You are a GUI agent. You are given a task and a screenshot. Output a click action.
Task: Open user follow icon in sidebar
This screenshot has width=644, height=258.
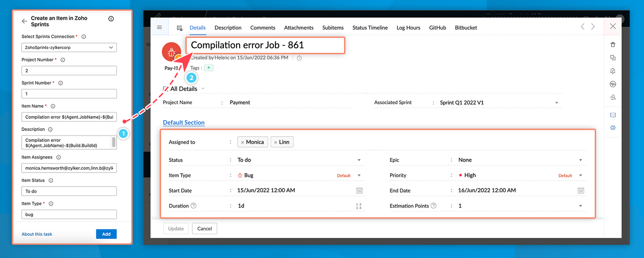click(613, 97)
